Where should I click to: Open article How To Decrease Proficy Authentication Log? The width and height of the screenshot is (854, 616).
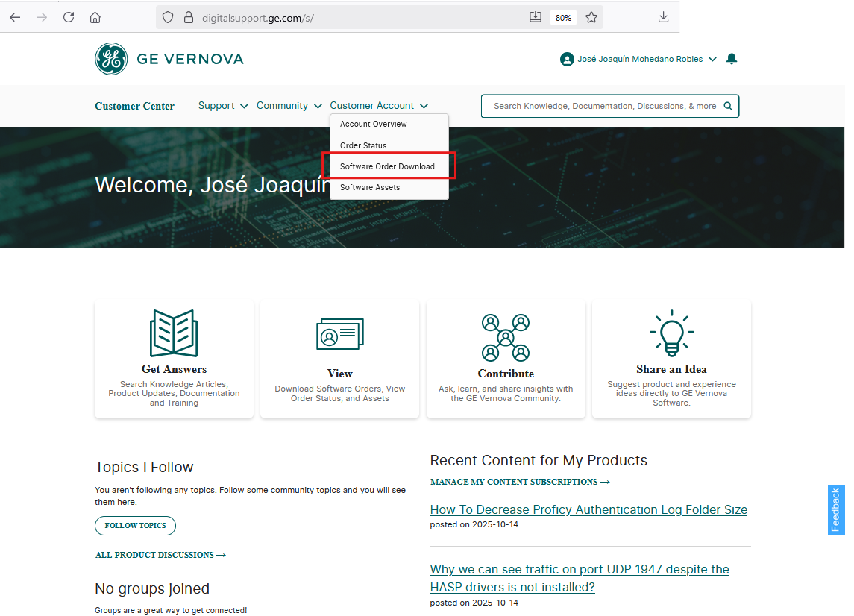(588, 510)
